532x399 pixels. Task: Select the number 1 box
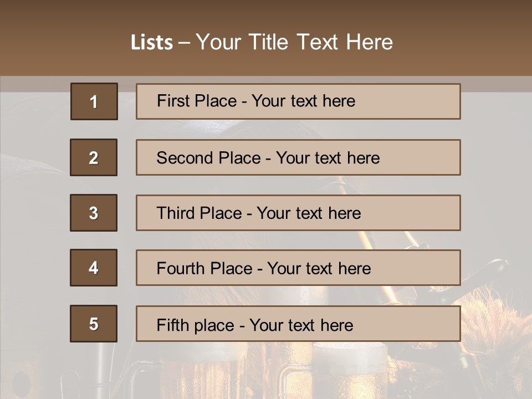point(94,101)
